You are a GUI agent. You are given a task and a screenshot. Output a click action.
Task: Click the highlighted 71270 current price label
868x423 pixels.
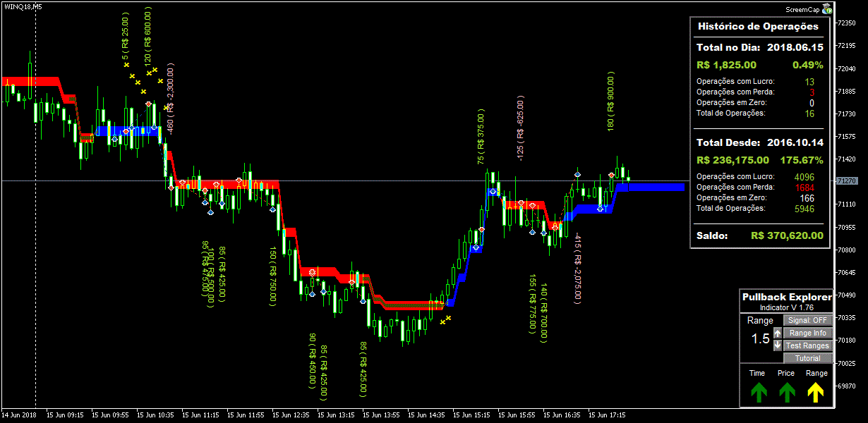pyautogui.click(x=846, y=181)
